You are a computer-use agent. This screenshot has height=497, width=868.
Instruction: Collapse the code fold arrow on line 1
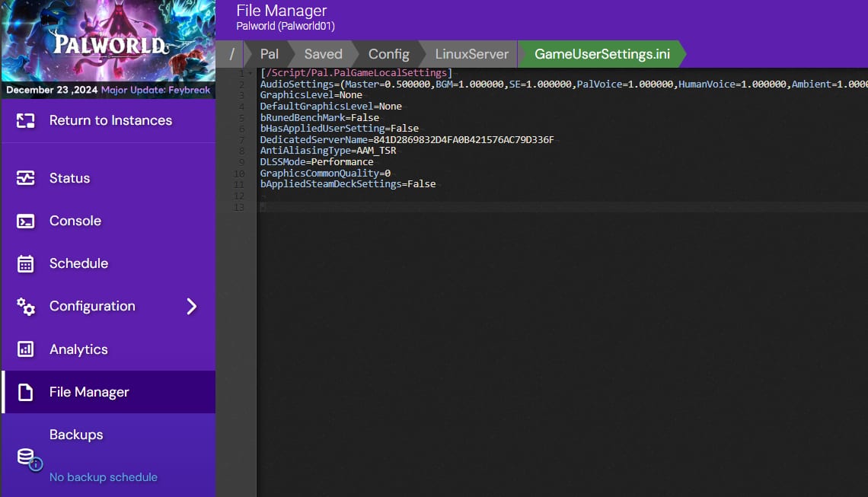click(x=252, y=74)
